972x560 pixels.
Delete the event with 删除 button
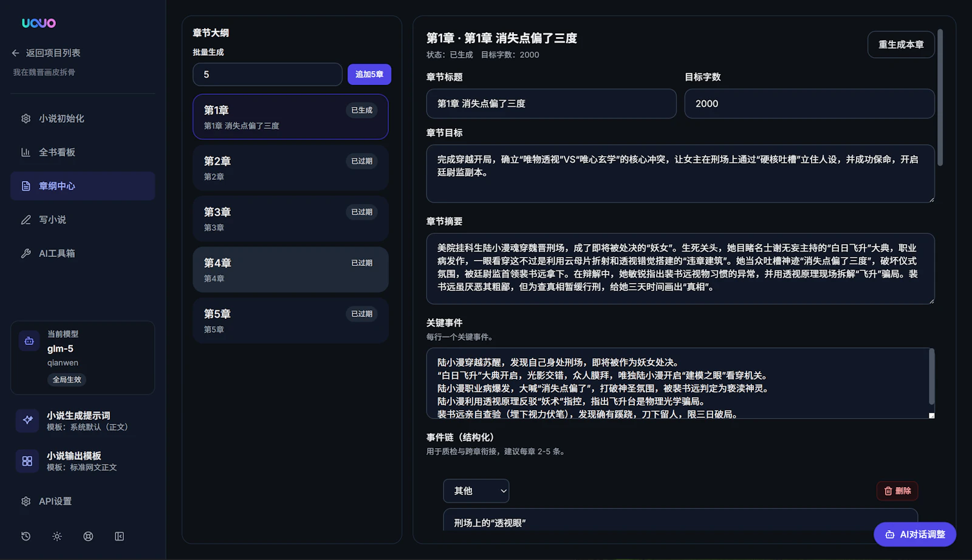(x=897, y=491)
